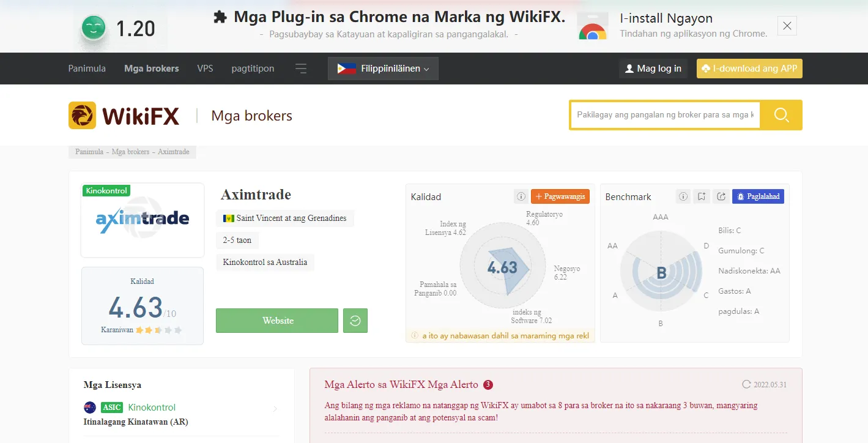Click I-install Ngayon in the banner
Image resolution: width=868 pixels, height=443 pixels.
pos(666,18)
